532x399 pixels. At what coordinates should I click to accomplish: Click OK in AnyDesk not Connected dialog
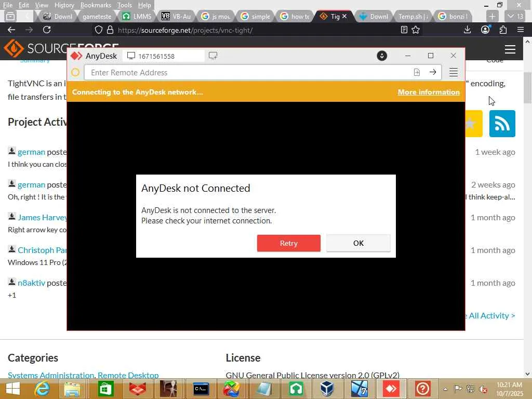tap(358, 243)
